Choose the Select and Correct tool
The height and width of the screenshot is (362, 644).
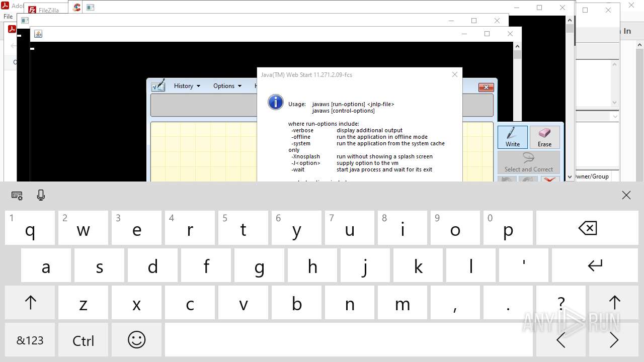tap(528, 162)
